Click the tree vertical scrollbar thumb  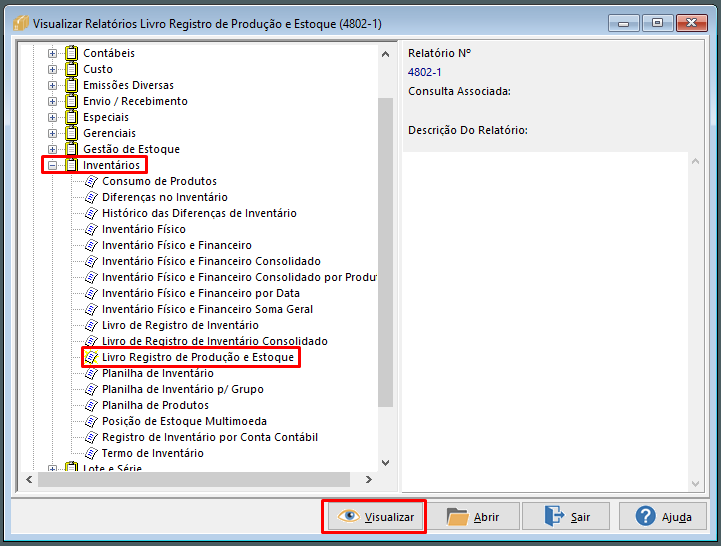click(385, 252)
